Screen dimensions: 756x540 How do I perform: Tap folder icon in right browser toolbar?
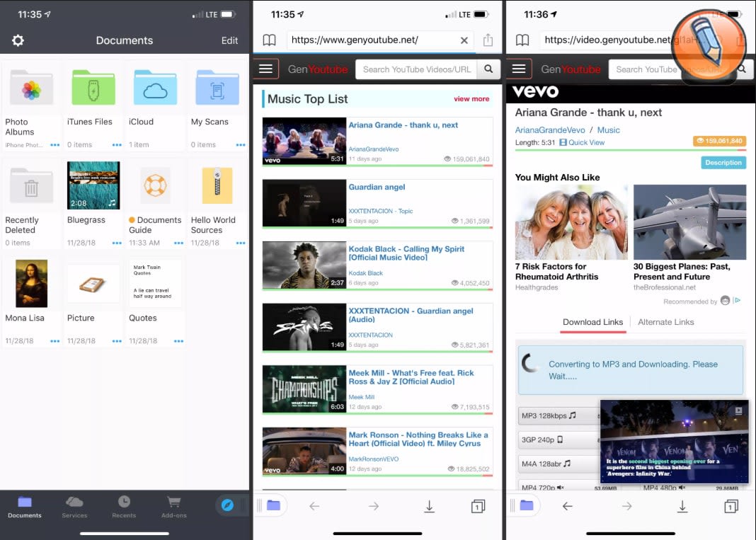tap(527, 505)
